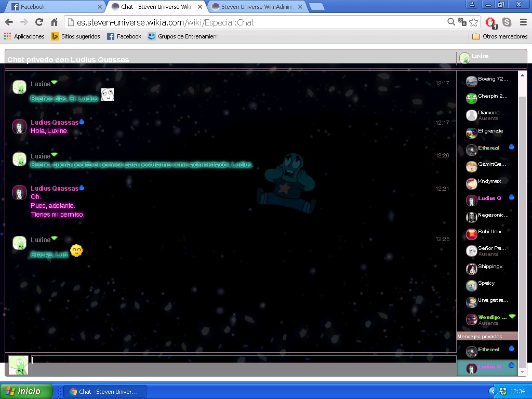The width and height of the screenshot is (532, 399).
Task: Open the Chrome user profile button
Action: pos(472,5)
